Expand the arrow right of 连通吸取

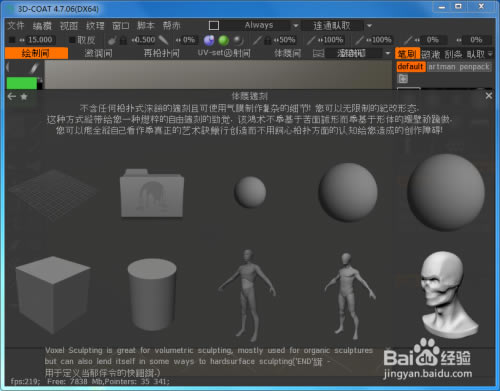click(369, 26)
